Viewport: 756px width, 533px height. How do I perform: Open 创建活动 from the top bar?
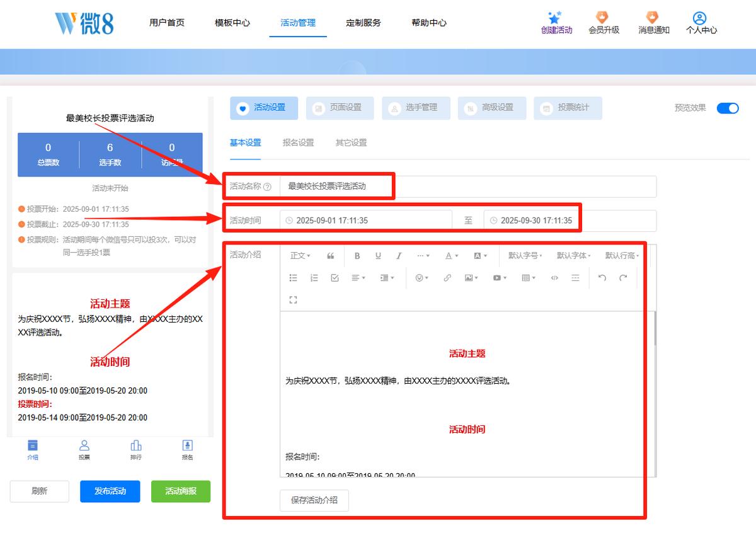tap(556, 23)
